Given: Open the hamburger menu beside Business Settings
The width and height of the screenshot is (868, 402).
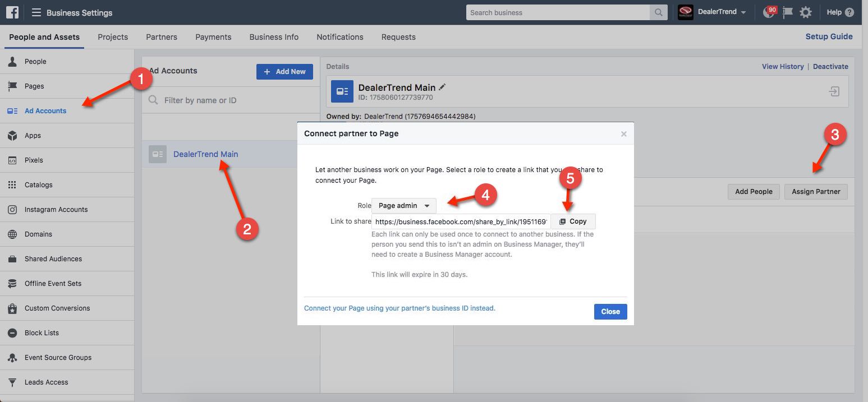Looking at the screenshot, I should pyautogui.click(x=36, y=12).
